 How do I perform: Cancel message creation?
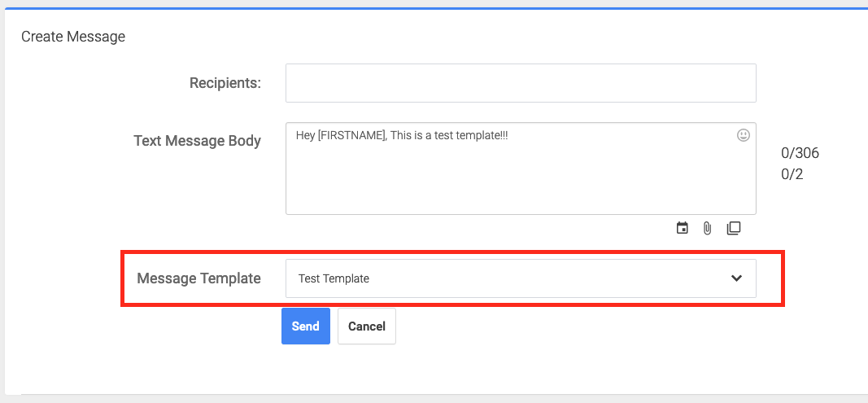click(366, 326)
